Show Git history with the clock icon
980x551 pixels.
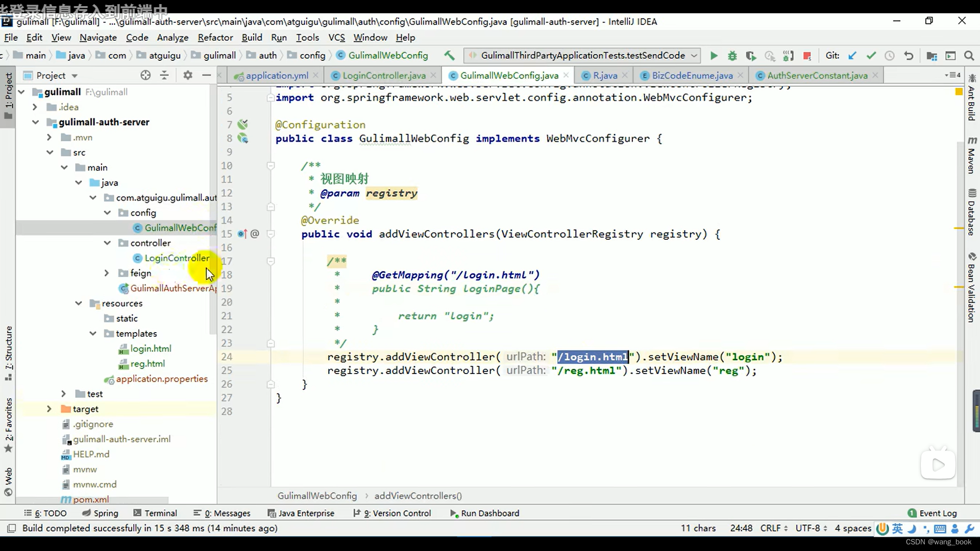[x=889, y=56]
